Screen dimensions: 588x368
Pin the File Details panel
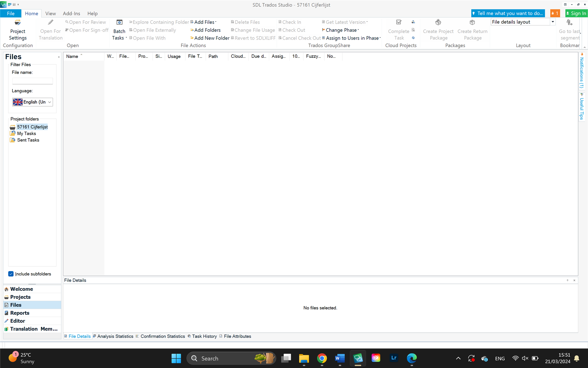click(567, 280)
